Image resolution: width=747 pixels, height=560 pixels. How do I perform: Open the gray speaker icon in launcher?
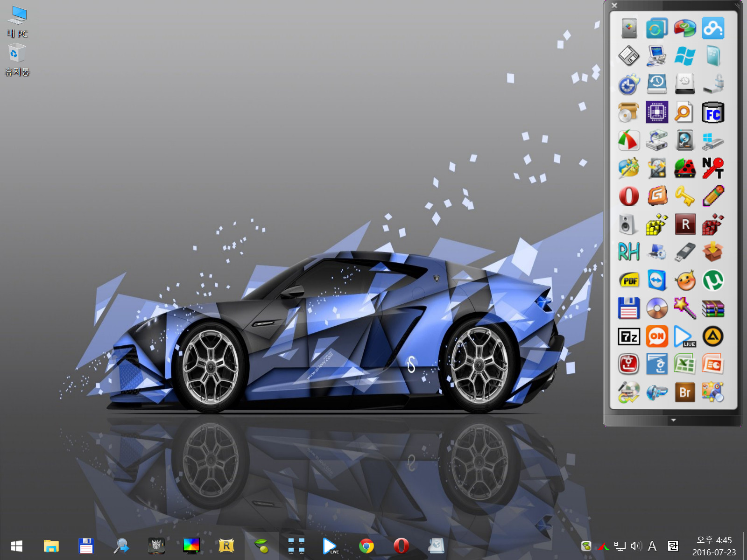[x=629, y=224]
